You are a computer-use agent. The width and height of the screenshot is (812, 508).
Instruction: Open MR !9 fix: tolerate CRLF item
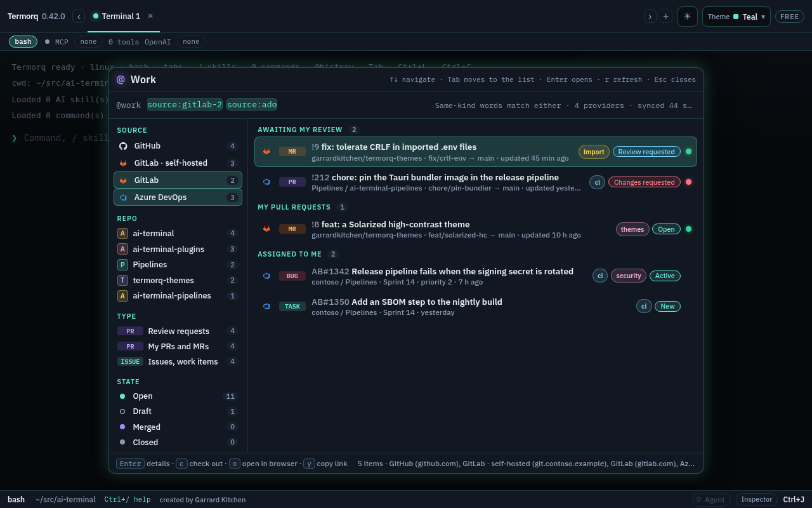(x=476, y=152)
